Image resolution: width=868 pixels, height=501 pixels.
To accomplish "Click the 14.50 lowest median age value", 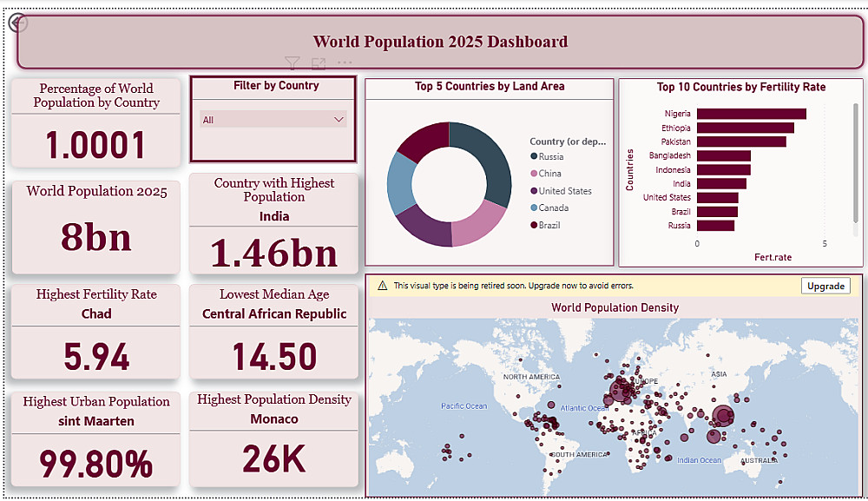I will (x=274, y=356).
